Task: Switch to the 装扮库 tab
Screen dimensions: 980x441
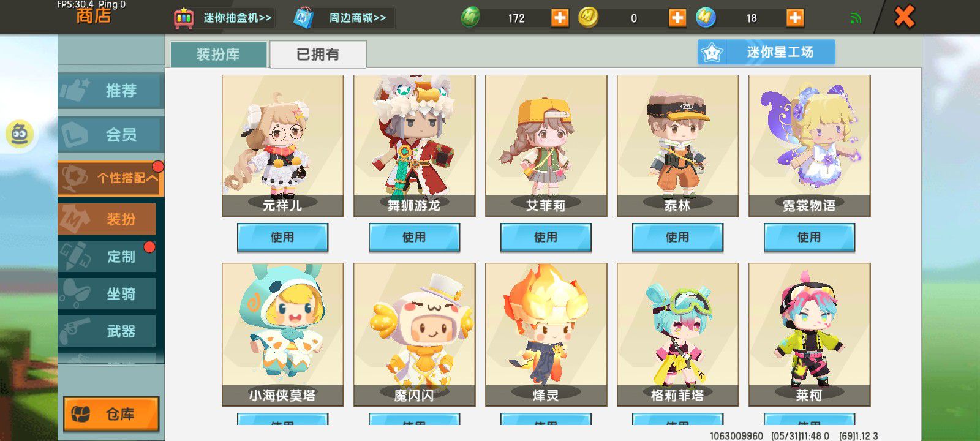Action: [218, 55]
